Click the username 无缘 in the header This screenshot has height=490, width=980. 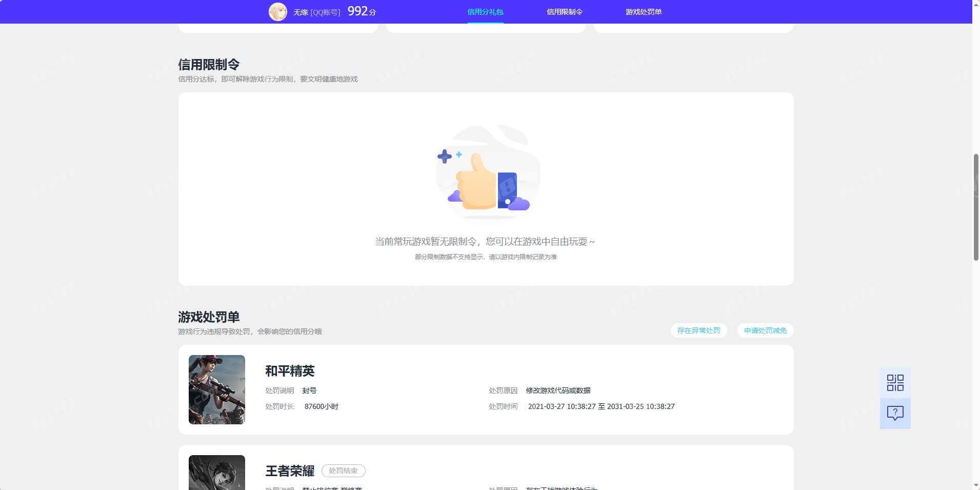coord(301,12)
